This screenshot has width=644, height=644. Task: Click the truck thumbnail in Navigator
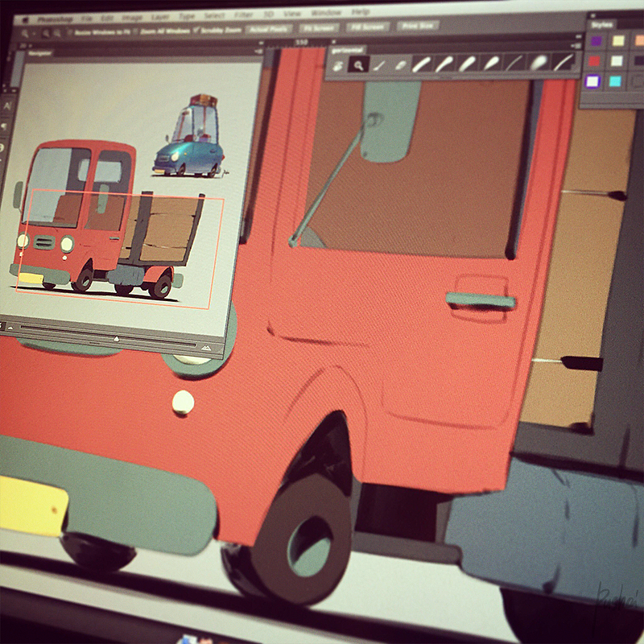point(98,220)
